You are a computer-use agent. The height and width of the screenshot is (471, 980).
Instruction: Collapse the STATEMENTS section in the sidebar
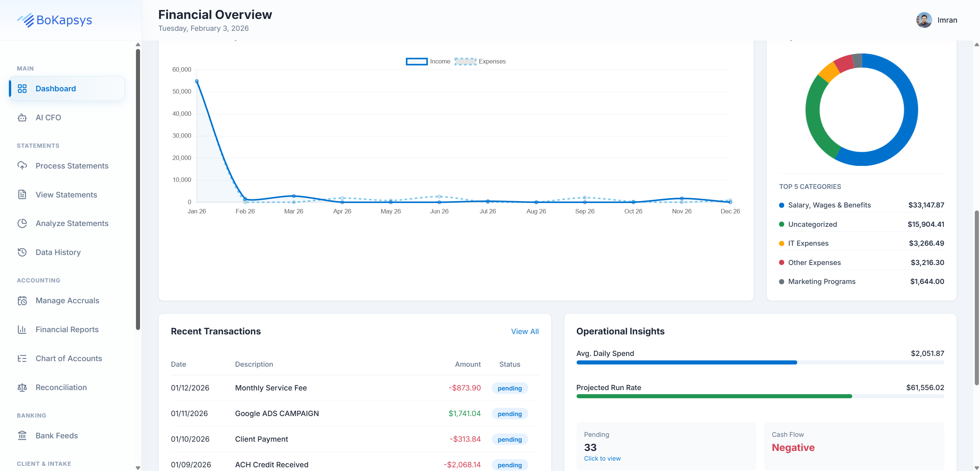point(38,145)
